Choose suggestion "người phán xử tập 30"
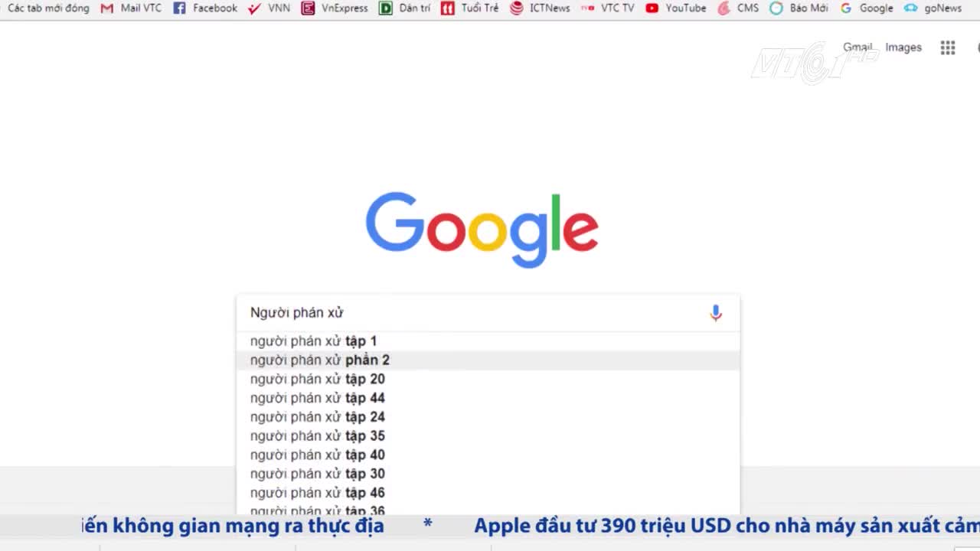 pyautogui.click(x=318, y=474)
